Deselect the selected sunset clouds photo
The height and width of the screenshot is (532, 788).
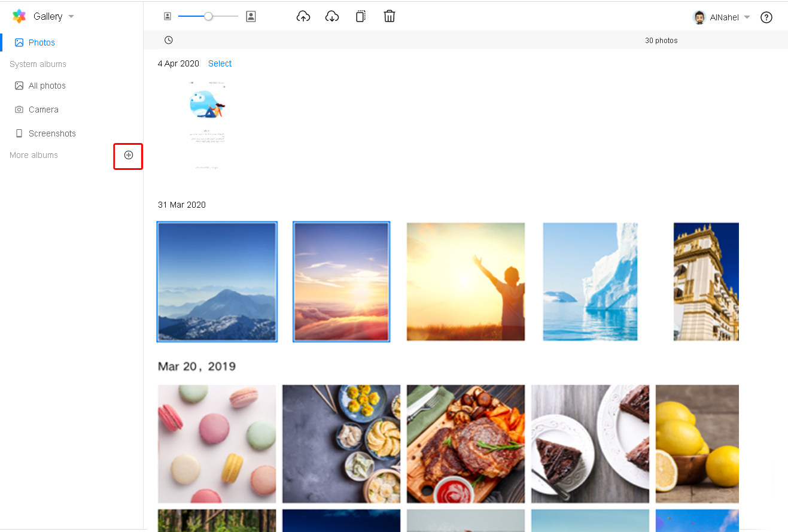point(341,281)
